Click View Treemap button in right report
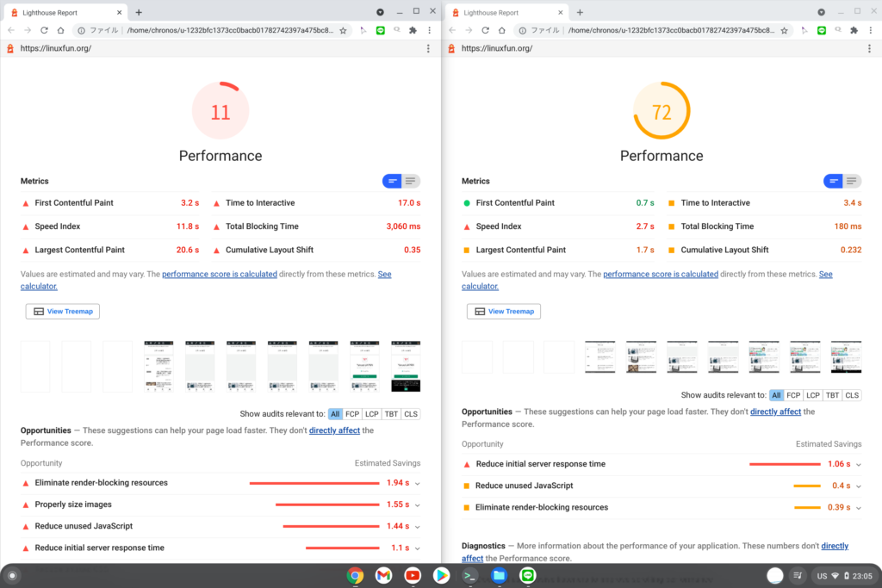 click(x=503, y=312)
